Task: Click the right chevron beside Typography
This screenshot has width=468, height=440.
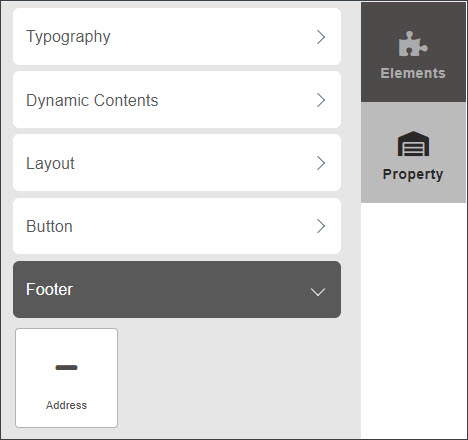Action: tap(321, 37)
